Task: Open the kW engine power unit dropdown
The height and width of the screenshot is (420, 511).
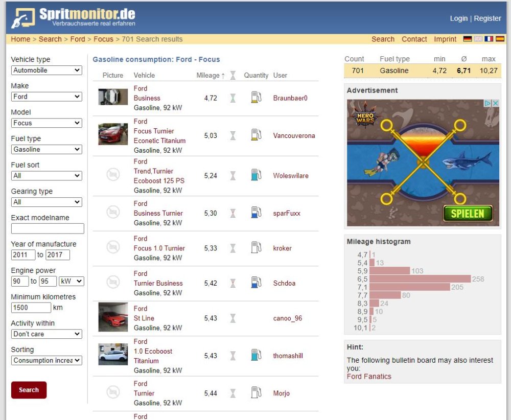Action: click(71, 282)
